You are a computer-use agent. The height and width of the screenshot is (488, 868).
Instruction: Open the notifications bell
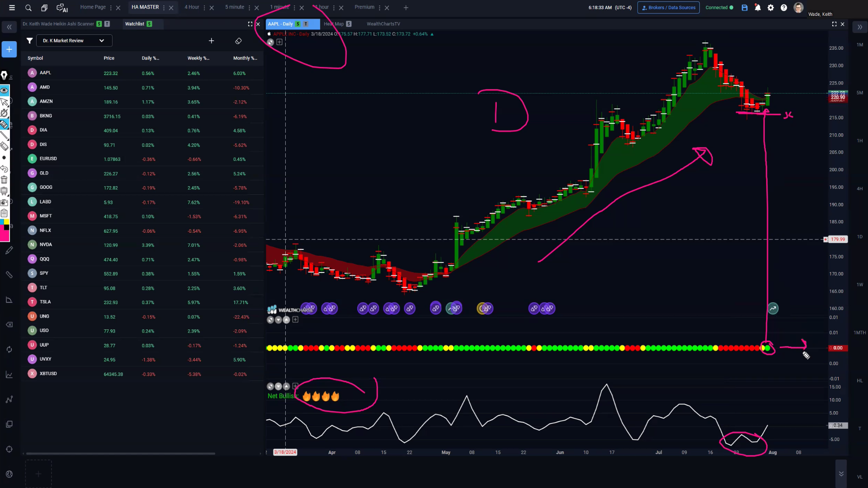point(758,8)
